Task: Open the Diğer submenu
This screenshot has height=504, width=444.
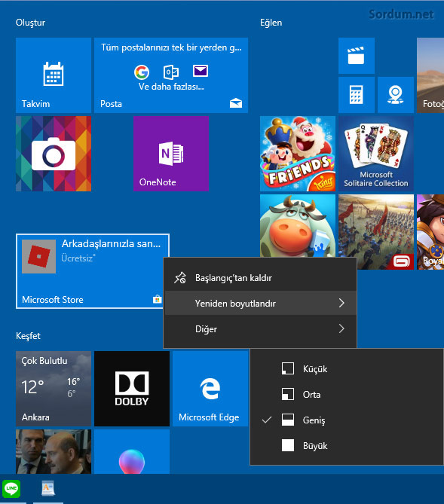Action: (x=260, y=328)
